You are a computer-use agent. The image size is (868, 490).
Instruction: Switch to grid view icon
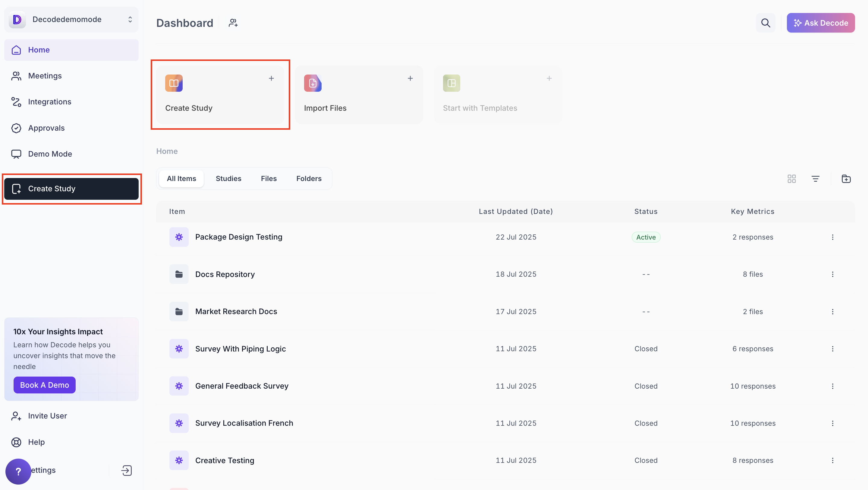tap(791, 179)
